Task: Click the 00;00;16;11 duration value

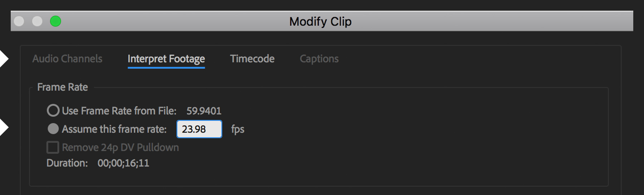Action: click(123, 163)
